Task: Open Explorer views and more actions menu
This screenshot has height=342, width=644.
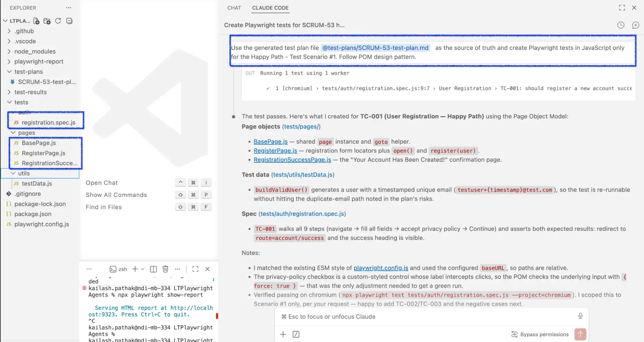Action: (69, 8)
